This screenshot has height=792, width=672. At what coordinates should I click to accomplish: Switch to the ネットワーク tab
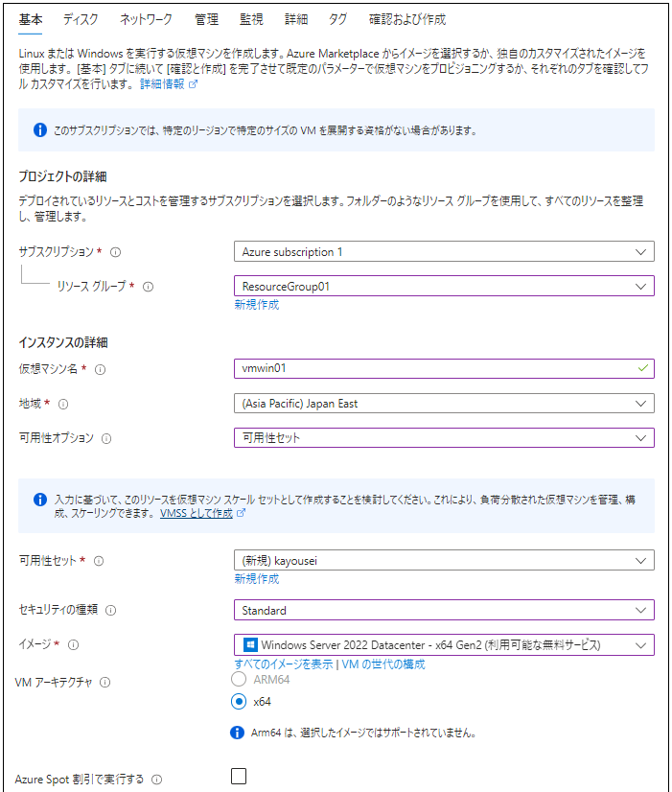pos(146,20)
